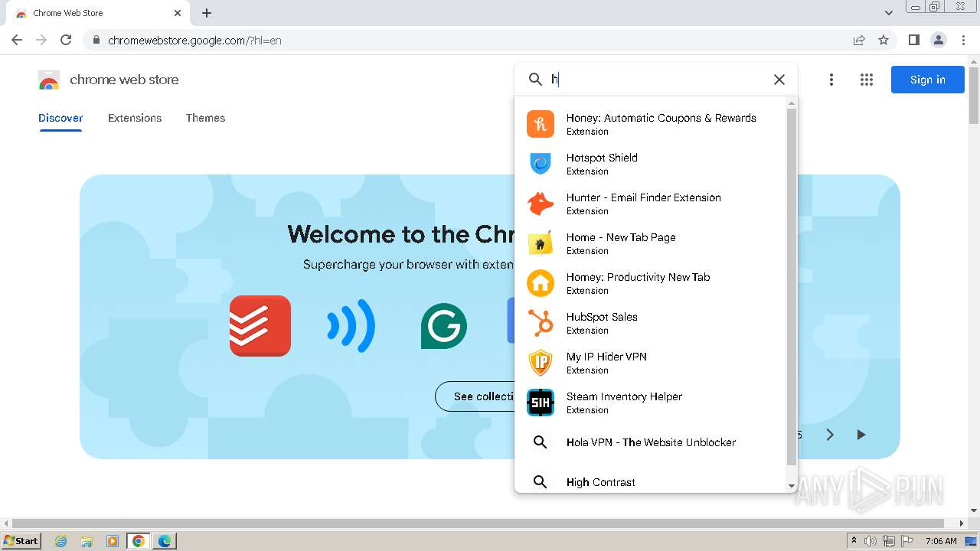Open Chrome's three-dot customize menu
This screenshot has width=980, height=551.
coord(964,40)
